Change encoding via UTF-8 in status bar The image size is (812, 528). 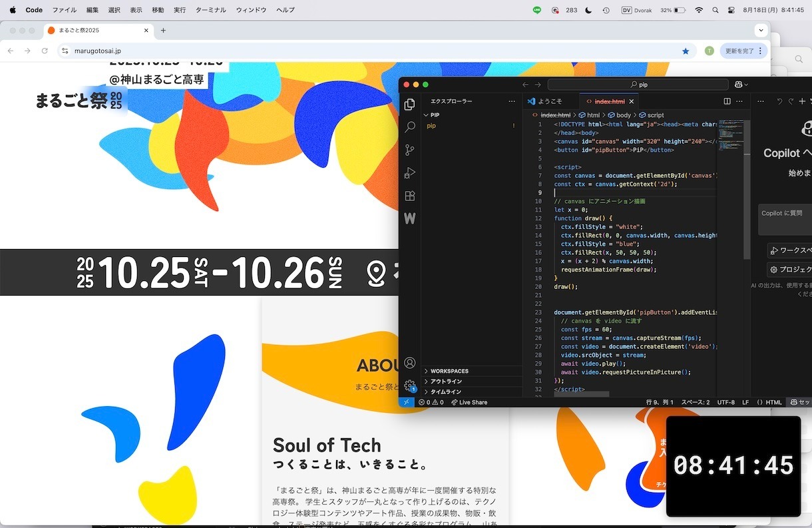click(725, 402)
